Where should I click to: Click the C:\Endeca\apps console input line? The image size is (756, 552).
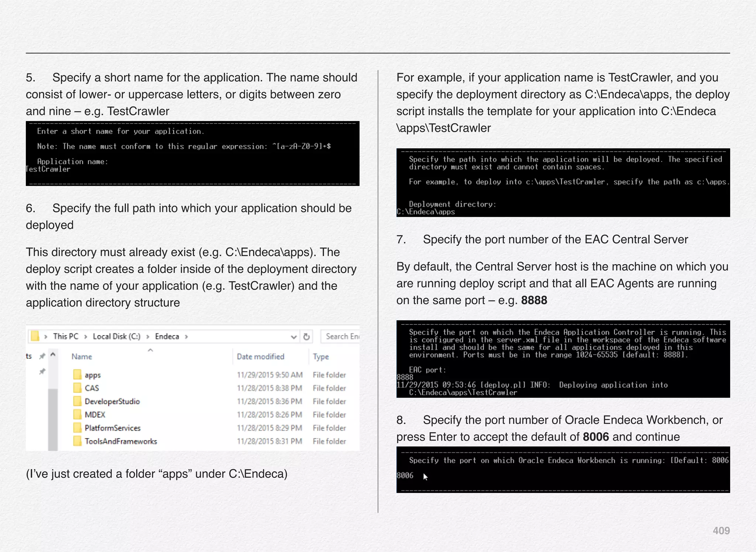coord(426,212)
